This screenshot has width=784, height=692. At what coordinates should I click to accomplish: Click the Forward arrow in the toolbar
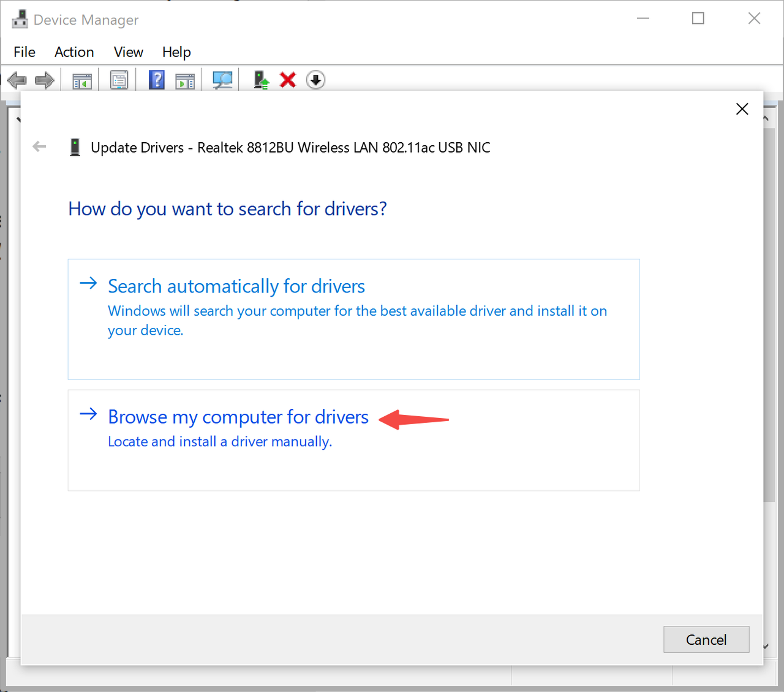click(45, 80)
